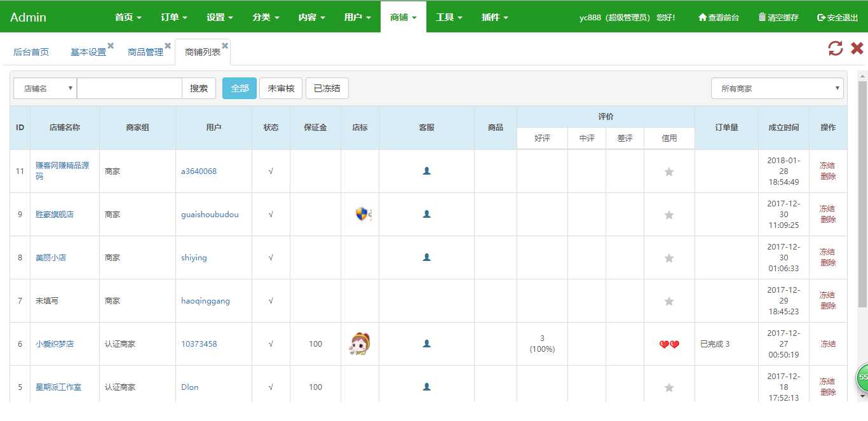Image resolution: width=868 pixels, height=421 pixels.
Task: Open store link 胜豪旗舰店
Action: pyautogui.click(x=55, y=214)
